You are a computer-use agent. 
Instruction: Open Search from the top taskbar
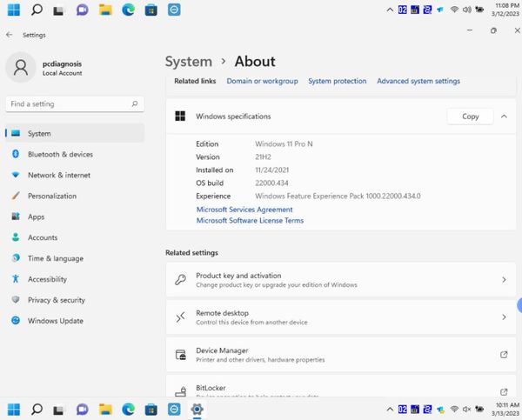tap(37, 10)
